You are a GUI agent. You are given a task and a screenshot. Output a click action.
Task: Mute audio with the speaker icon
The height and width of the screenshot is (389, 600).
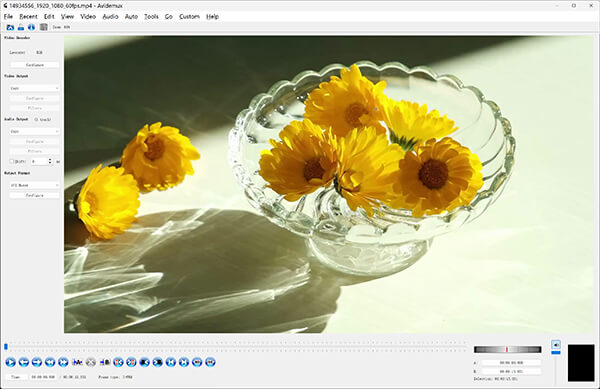click(x=556, y=344)
